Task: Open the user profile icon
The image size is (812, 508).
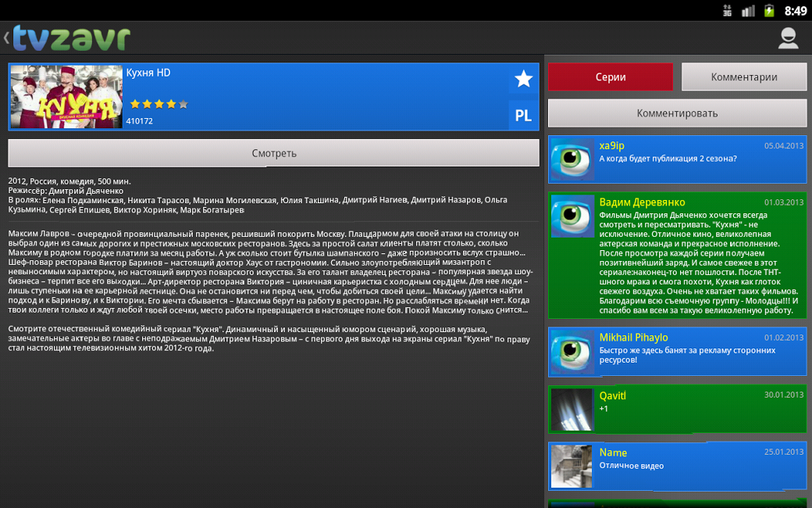Action: pyautogui.click(x=788, y=38)
